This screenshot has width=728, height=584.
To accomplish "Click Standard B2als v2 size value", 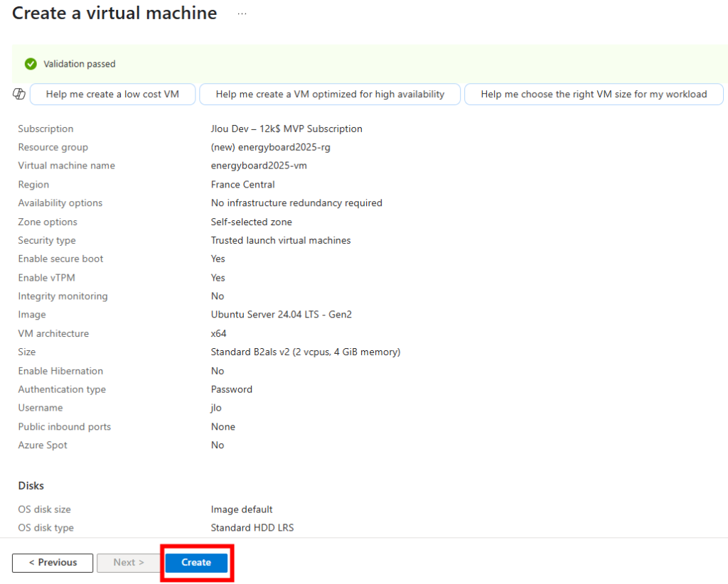I will click(306, 352).
